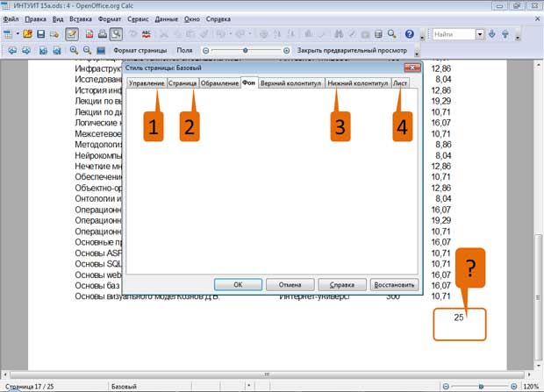This screenshot has height=392, width=544.
Task: Open the Найти search history dropdown
Action: pos(480,34)
